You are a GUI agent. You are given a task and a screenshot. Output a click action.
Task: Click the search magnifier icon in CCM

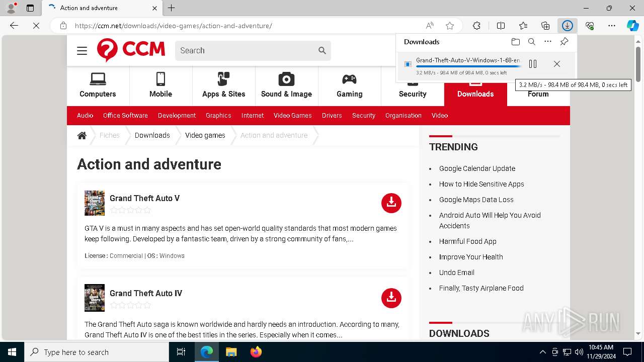pos(322,50)
